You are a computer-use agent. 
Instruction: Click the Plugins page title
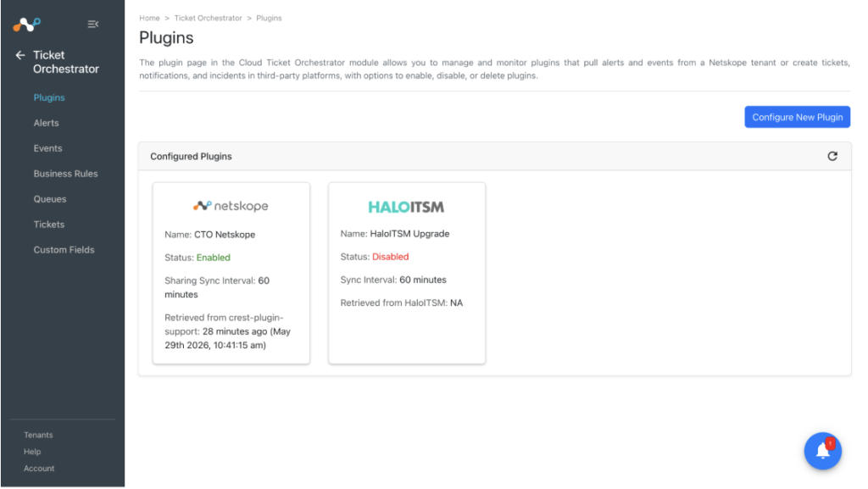pyautogui.click(x=166, y=37)
